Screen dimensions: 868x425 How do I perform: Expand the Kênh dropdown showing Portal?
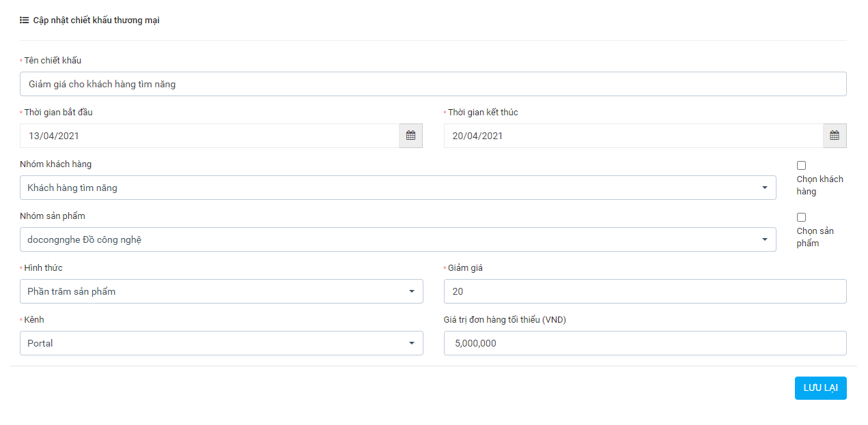tap(411, 343)
